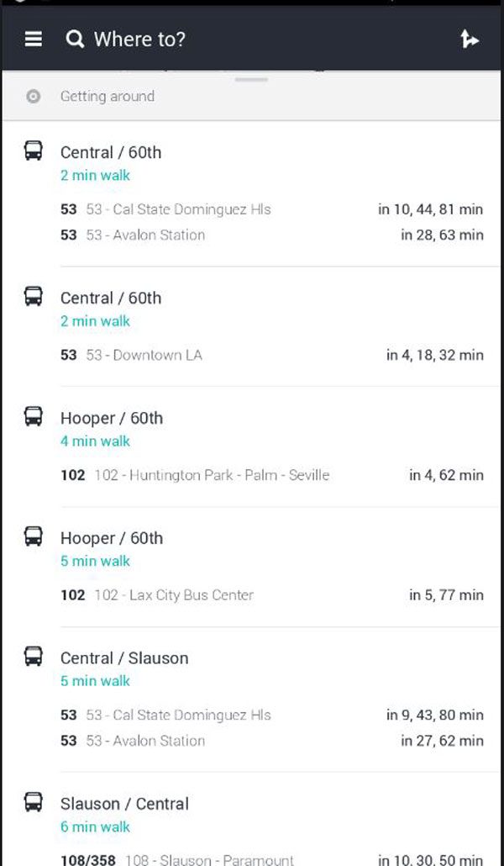504x866 pixels.
Task: Click bus icon for Hooper / 60th, 4 min walk
Action: click(34, 417)
